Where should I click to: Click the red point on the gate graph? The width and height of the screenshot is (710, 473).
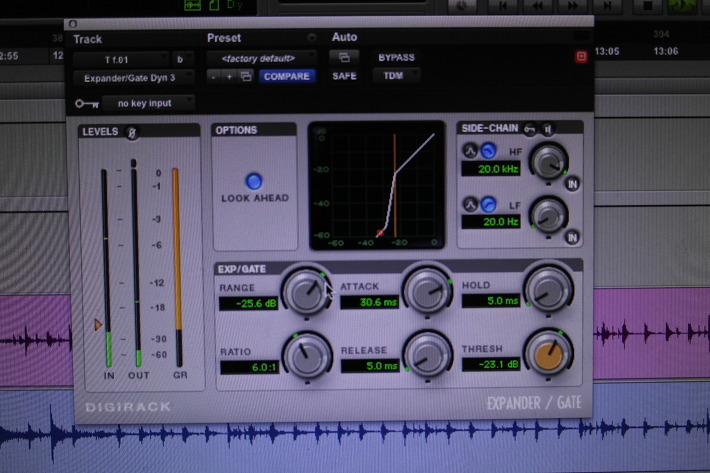coord(380,233)
